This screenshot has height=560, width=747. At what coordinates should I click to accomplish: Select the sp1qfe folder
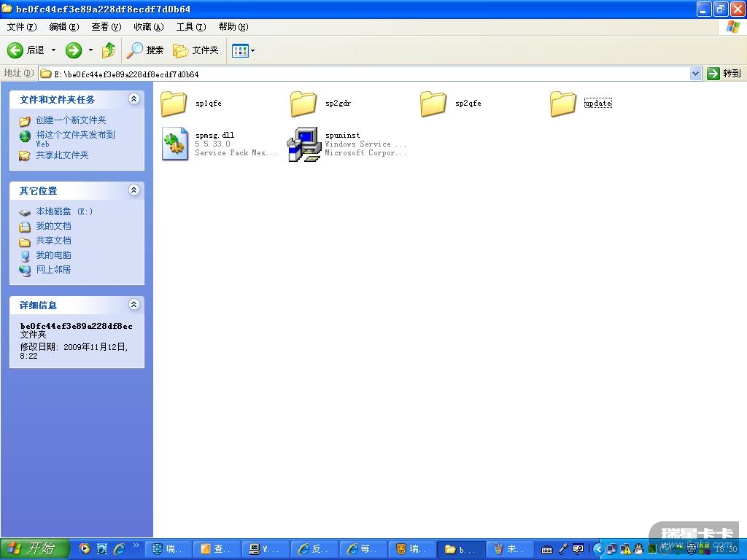pyautogui.click(x=174, y=104)
